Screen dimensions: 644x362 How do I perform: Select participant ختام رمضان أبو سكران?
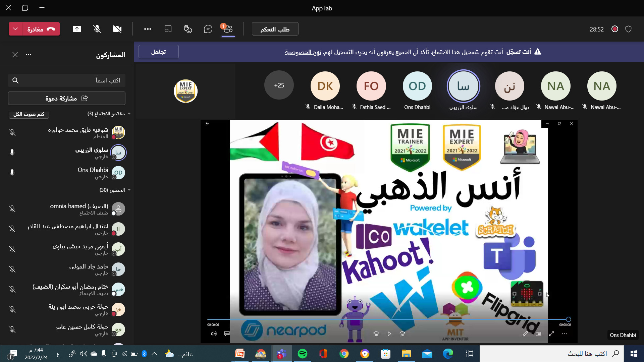(x=67, y=290)
